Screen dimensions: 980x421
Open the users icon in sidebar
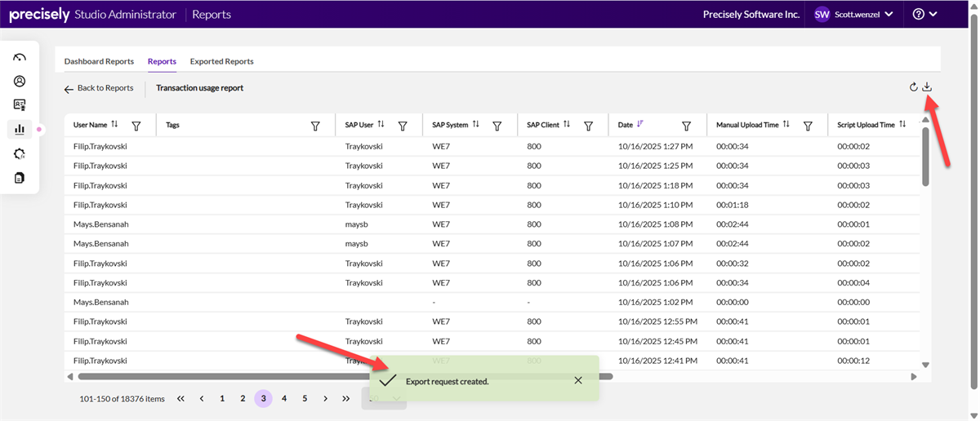coord(20,82)
